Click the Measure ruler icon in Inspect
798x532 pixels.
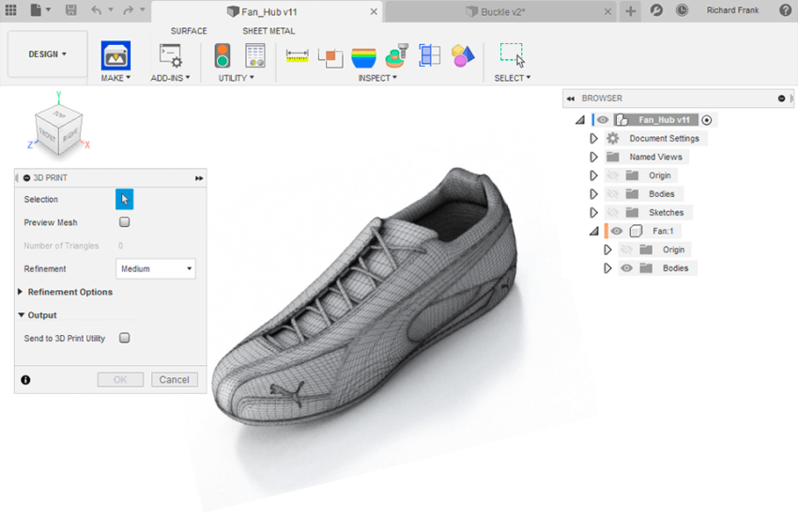pyautogui.click(x=298, y=55)
